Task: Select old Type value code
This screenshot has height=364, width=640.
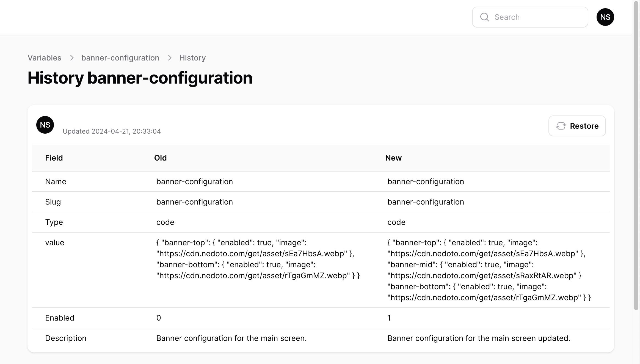Action: (x=165, y=222)
